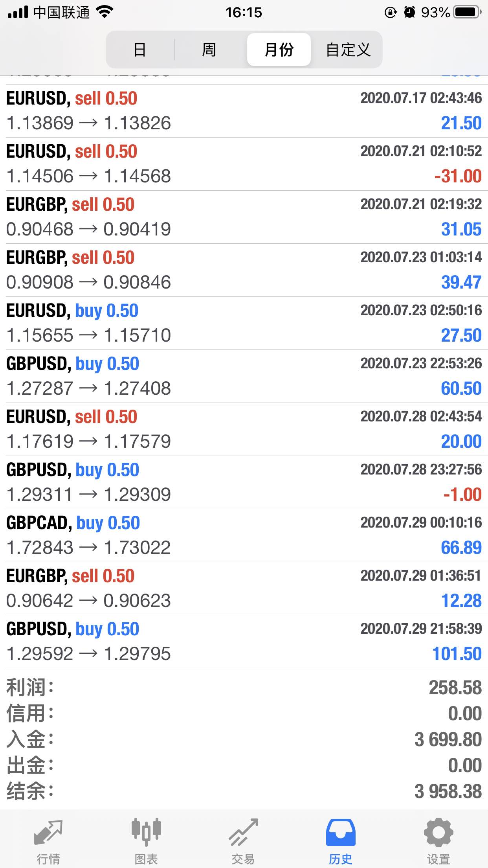Open the 行情 quotes tab icon

click(48, 833)
